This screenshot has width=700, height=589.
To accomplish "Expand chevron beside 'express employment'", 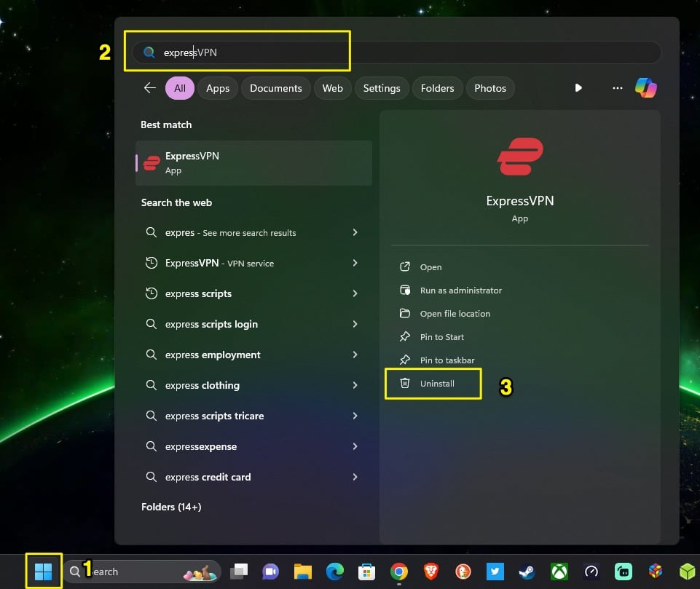I will click(355, 355).
